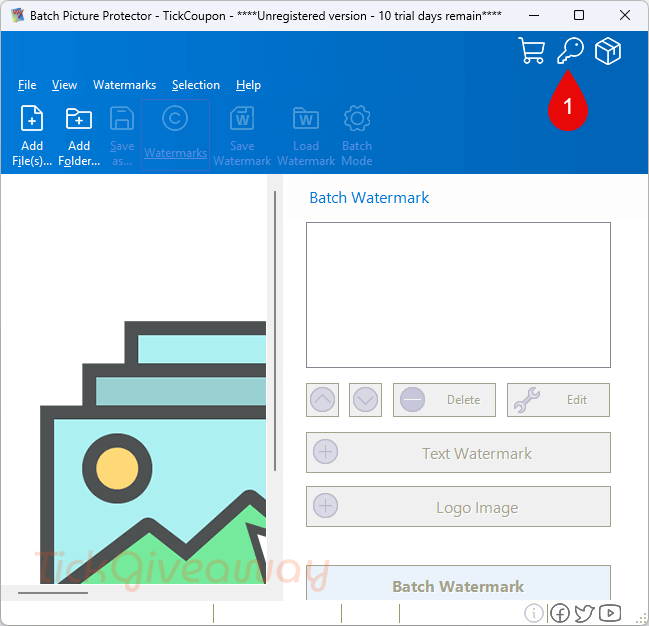Minimize the Batch Picture Protector window
The height and width of the screenshot is (626, 649).
534,16
